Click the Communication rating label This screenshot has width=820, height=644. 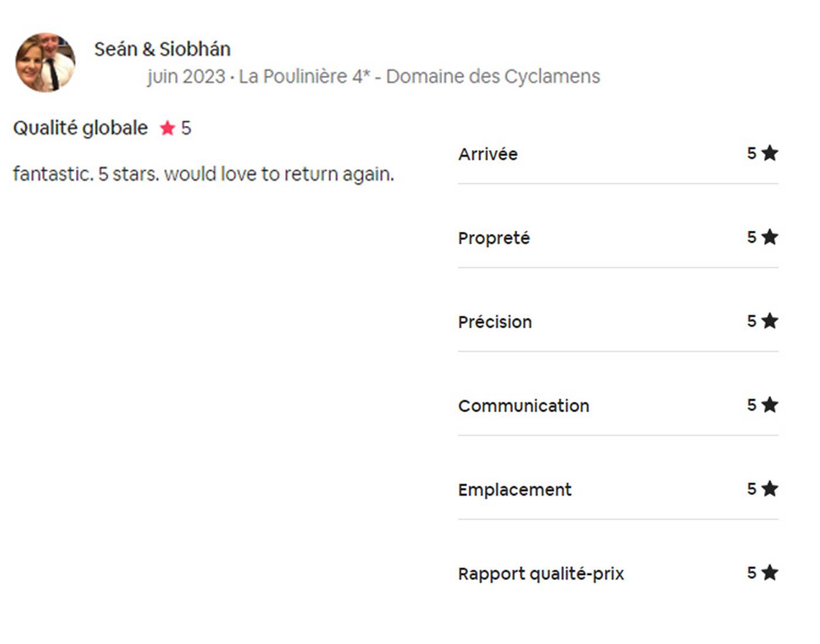[524, 406]
